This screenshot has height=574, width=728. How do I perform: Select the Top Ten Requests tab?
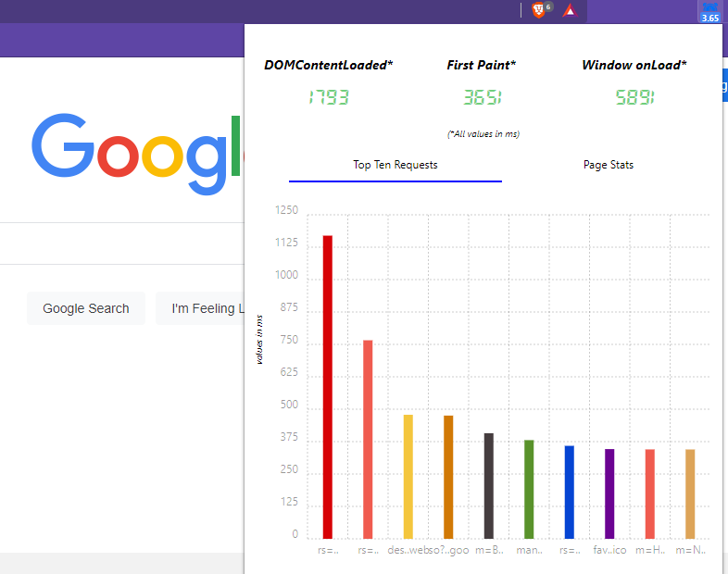point(395,165)
